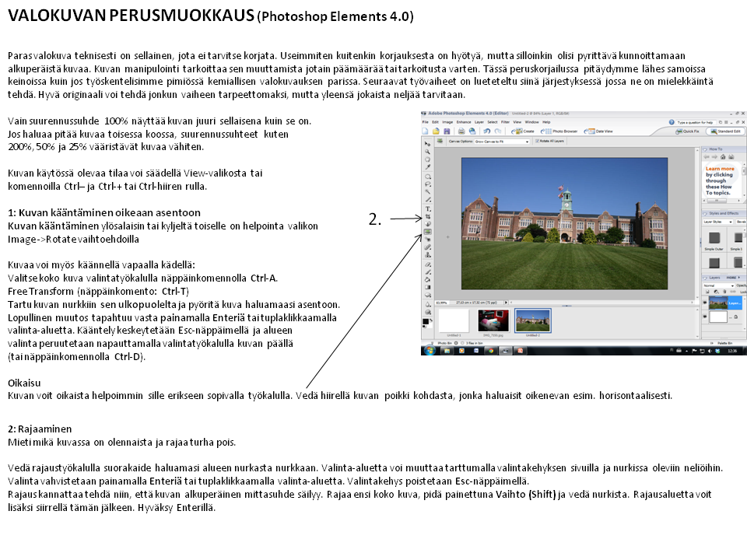The height and width of the screenshot is (560, 747).
Task: Collapse the Styles and Effects palette
Action: point(705,214)
